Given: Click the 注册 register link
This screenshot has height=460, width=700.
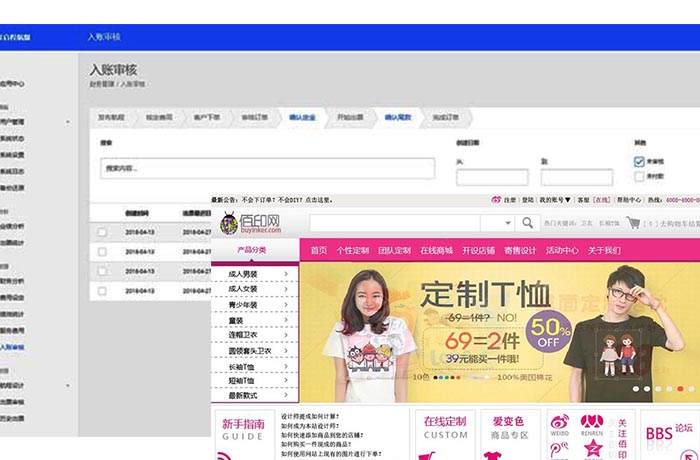Looking at the screenshot, I should (510, 200).
